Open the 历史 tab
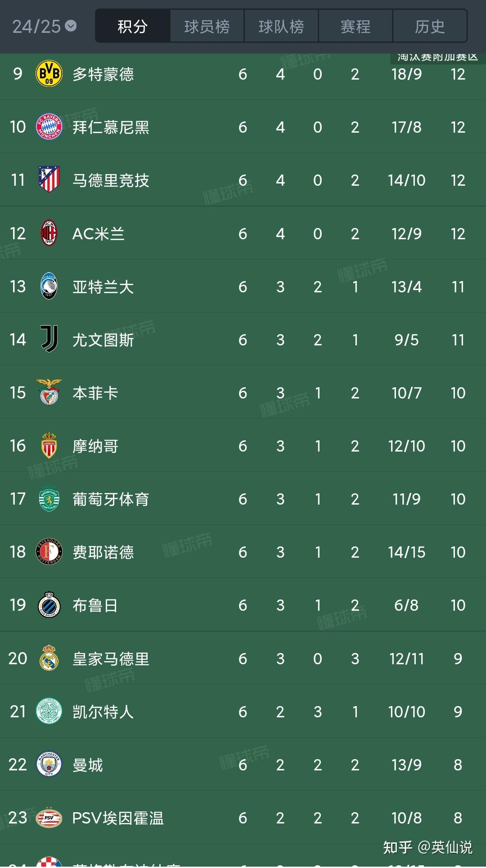Screen dimensions: 486x868 [430, 26]
